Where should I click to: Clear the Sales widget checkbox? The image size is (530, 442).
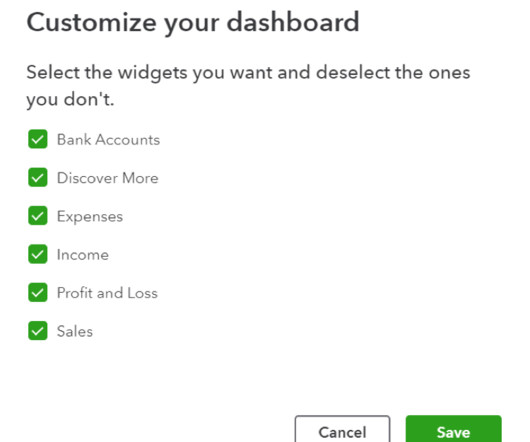point(38,330)
